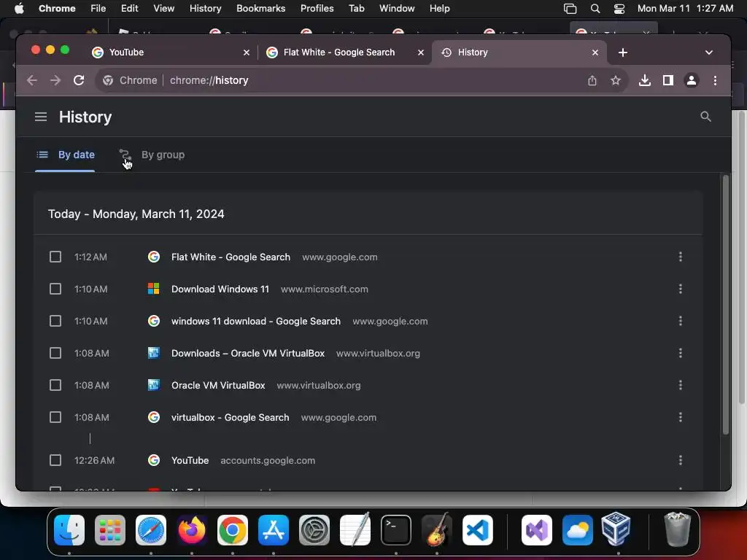Image resolution: width=747 pixels, height=560 pixels.
Task: Open the Chrome three-dot main menu
Action: [x=715, y=80]
